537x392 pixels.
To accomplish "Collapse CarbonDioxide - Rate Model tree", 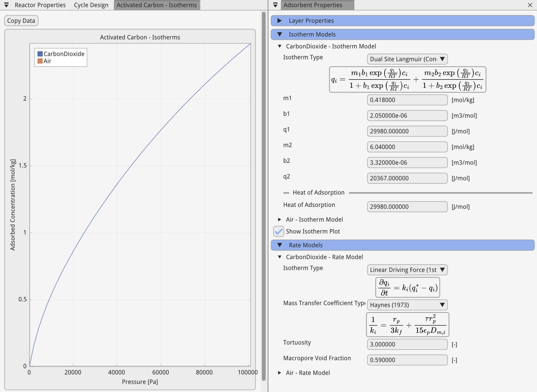I will pos(280,257).
